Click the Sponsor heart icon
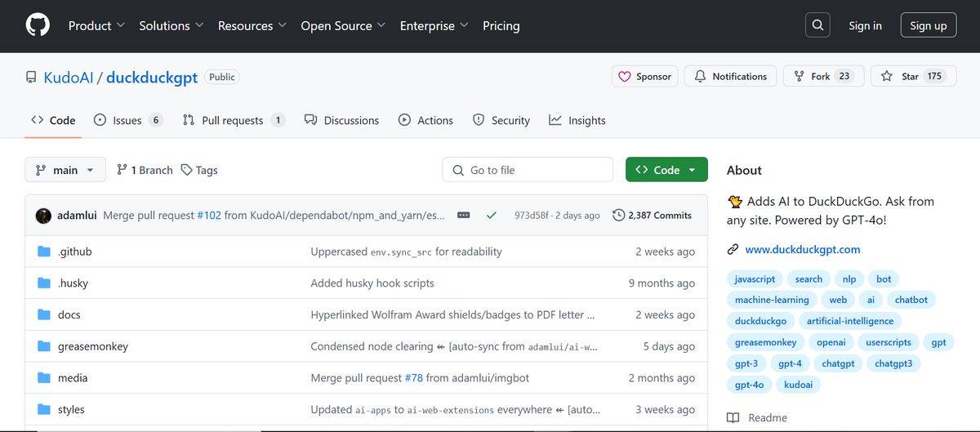This screenshot has width=980, height=432. click(625, 76)
